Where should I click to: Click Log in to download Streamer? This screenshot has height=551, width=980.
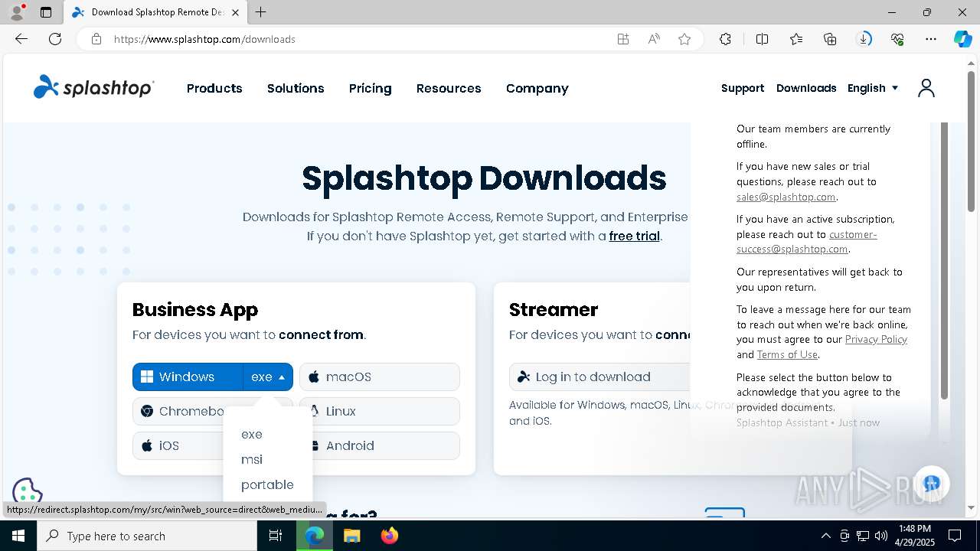(x=600, y=377)
